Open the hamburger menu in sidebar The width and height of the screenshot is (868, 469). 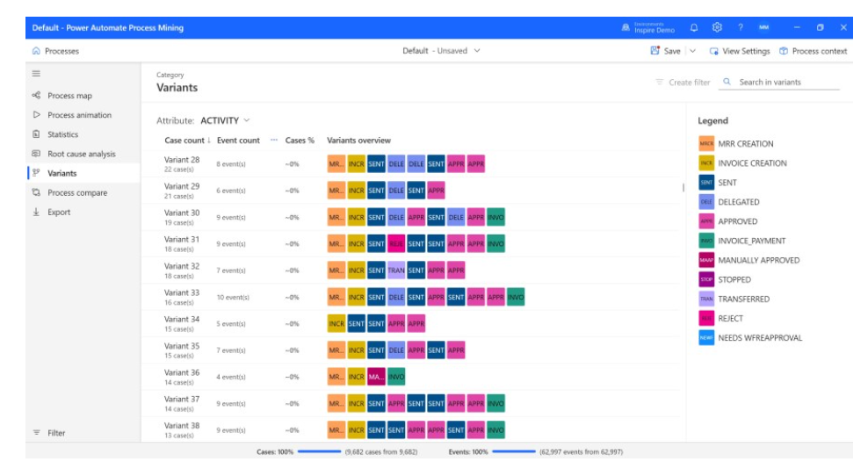point(36,74)
